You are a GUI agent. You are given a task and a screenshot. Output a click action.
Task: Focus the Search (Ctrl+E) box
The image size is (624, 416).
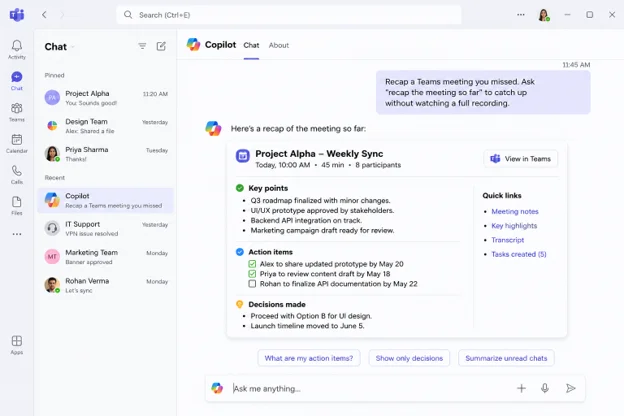(289, 15)
